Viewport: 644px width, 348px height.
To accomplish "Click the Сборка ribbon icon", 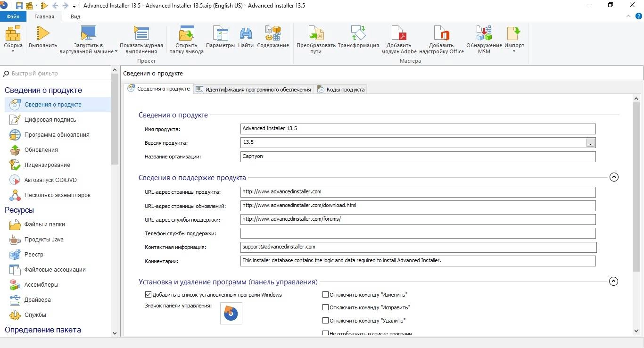I will pyautogui.click(x=13, y=33).
